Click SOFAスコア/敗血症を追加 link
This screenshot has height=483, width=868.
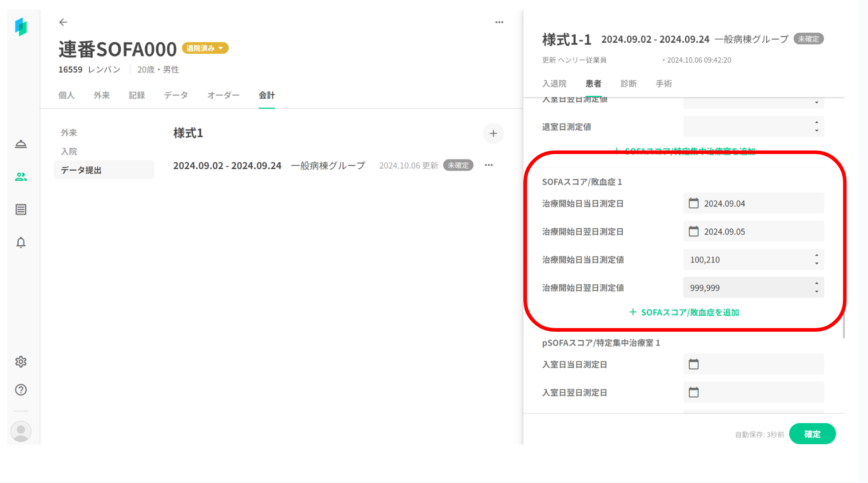coord(684,312)
